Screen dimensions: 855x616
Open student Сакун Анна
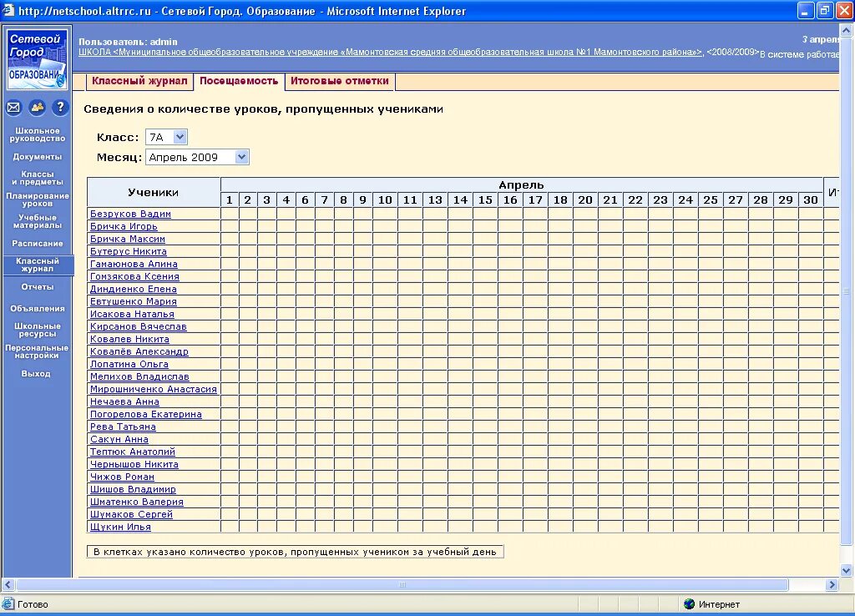point(119,439)
